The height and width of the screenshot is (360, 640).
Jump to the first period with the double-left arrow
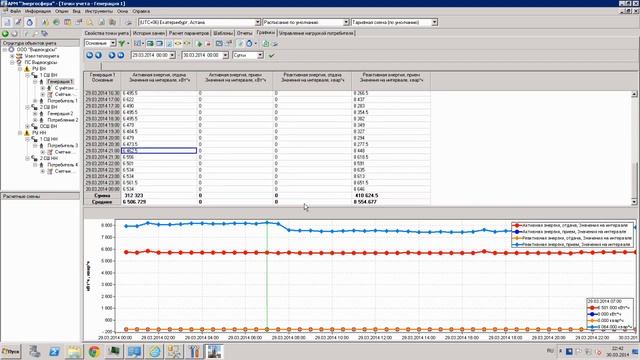click(x=89, y=55)
